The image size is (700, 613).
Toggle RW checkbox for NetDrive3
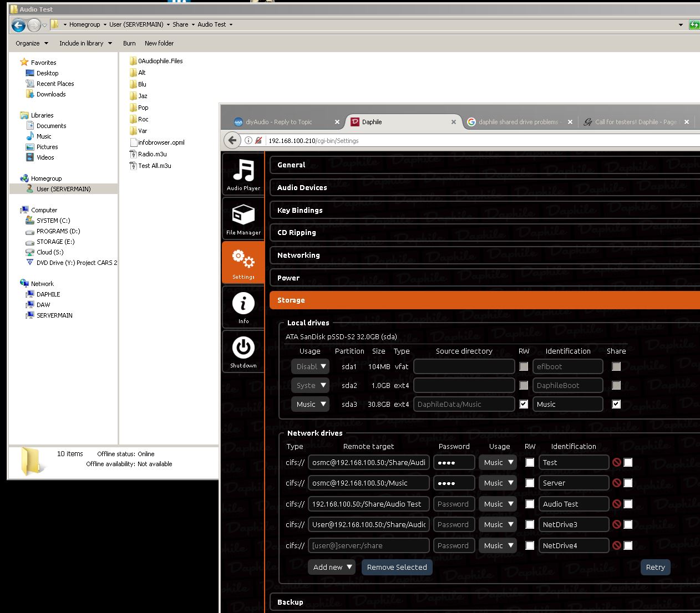tap(530, 524)
